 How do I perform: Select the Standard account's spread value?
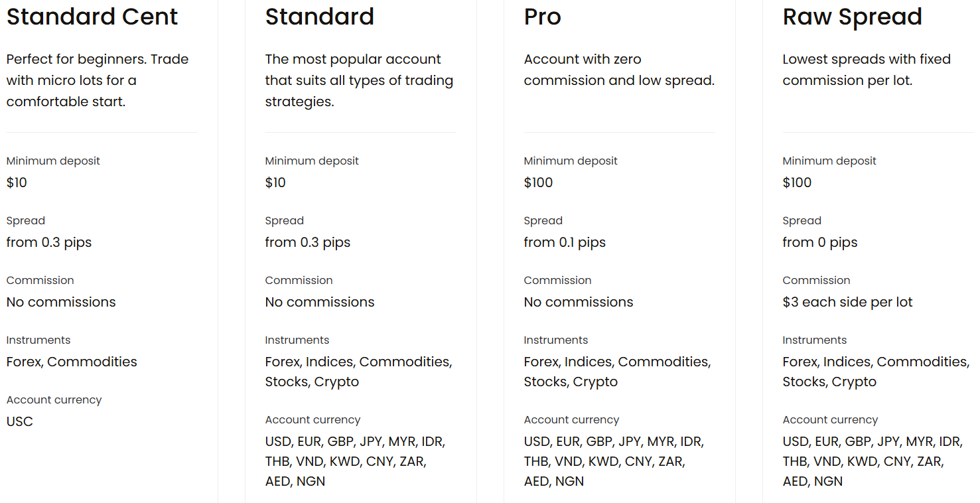click(307, 242)
